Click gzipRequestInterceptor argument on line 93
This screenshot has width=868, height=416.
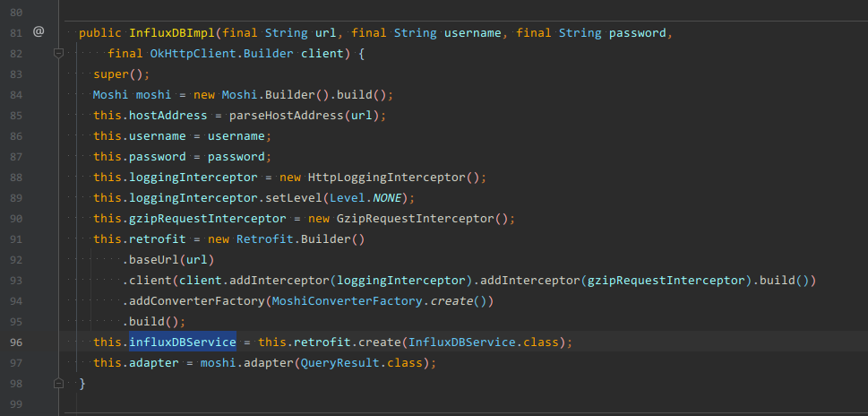666,281
